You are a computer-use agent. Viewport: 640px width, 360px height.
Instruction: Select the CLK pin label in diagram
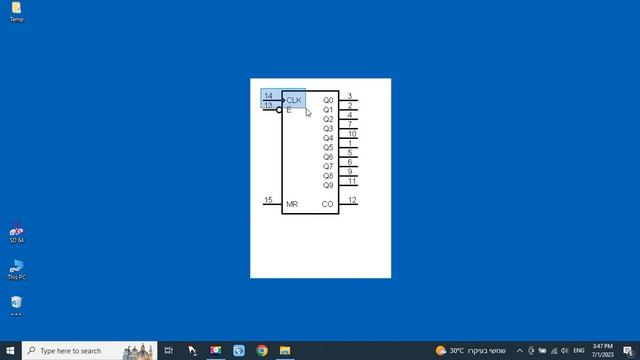(x=294, y=100)
